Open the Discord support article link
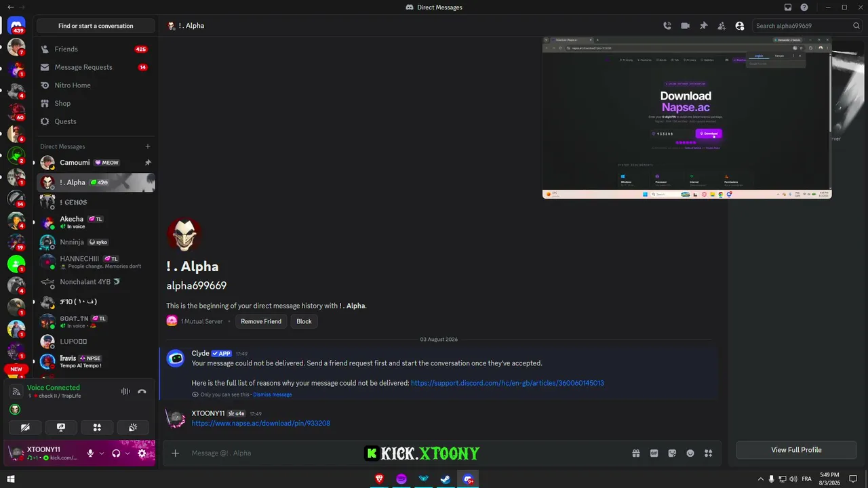 click(507, 383)
